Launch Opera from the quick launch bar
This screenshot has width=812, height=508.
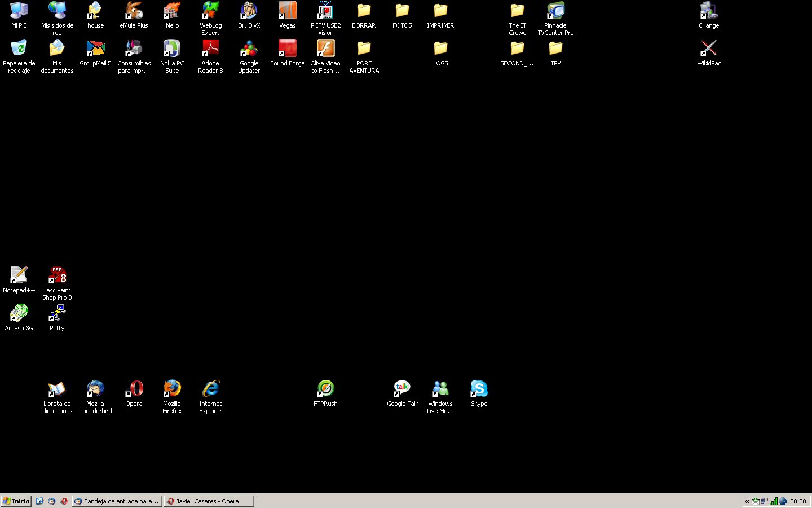[64, 501]
